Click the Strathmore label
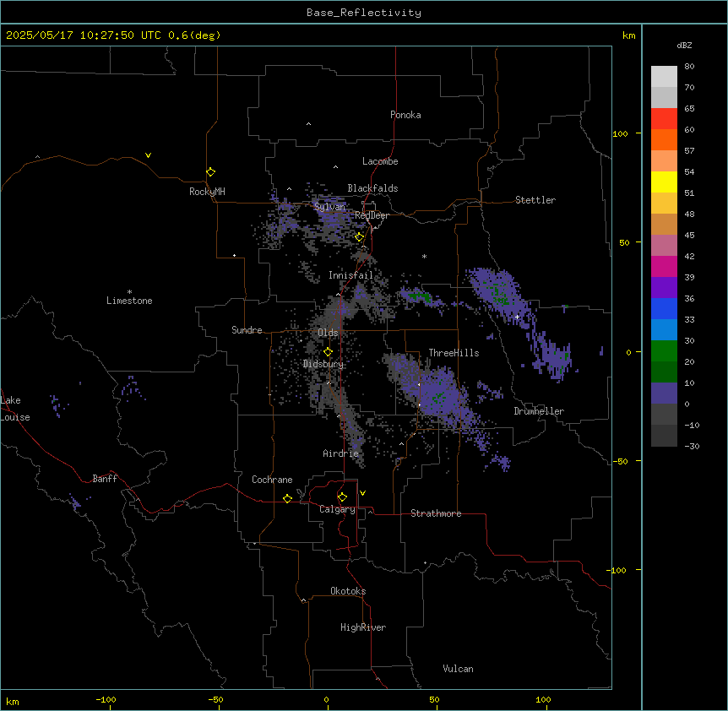This screenshot has height=711, width=728. pyautogui.click(x=436, y=513)
